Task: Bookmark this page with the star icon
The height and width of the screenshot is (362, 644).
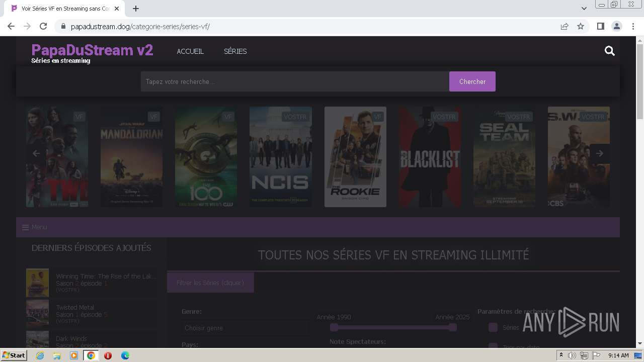Action: click(x=581, y=26)
